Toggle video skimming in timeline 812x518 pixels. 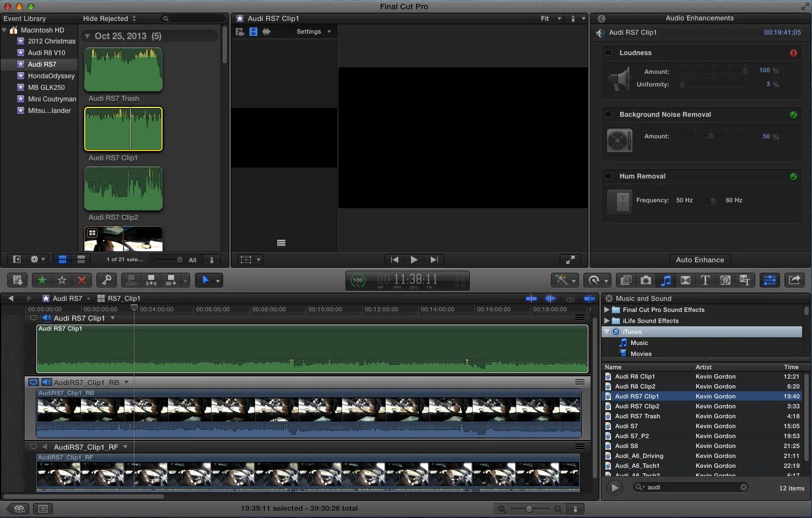pyautogui.click(x=531, y=298)
